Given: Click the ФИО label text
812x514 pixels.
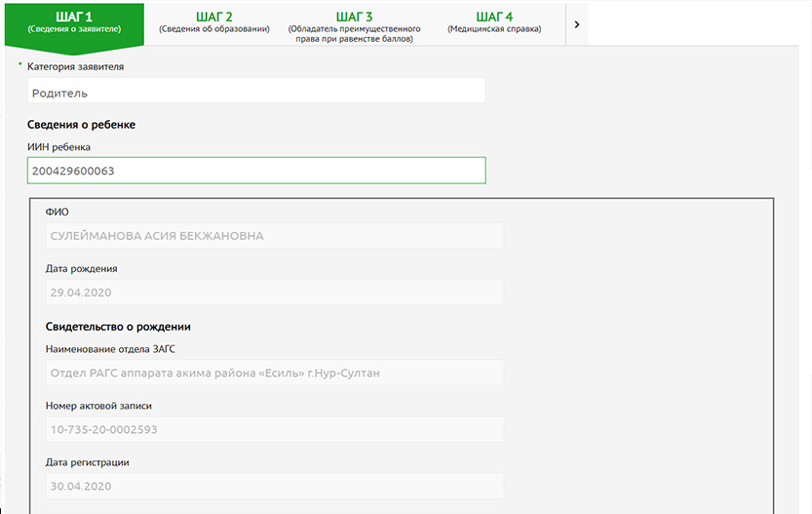Looking at the screenshot, I should [58, 212].
